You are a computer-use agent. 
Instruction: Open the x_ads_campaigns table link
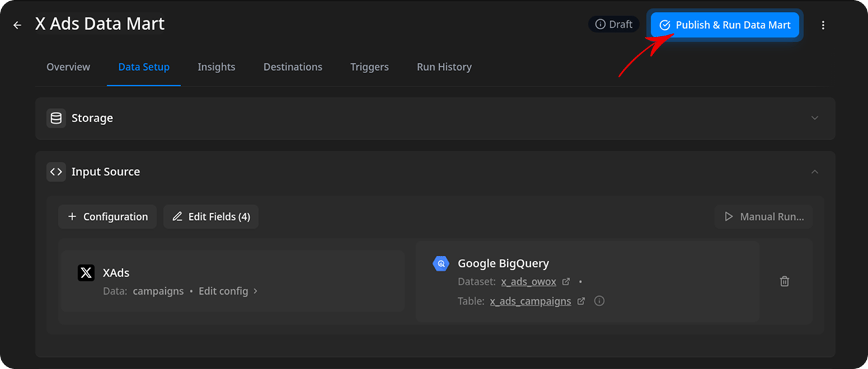point(531,301)
